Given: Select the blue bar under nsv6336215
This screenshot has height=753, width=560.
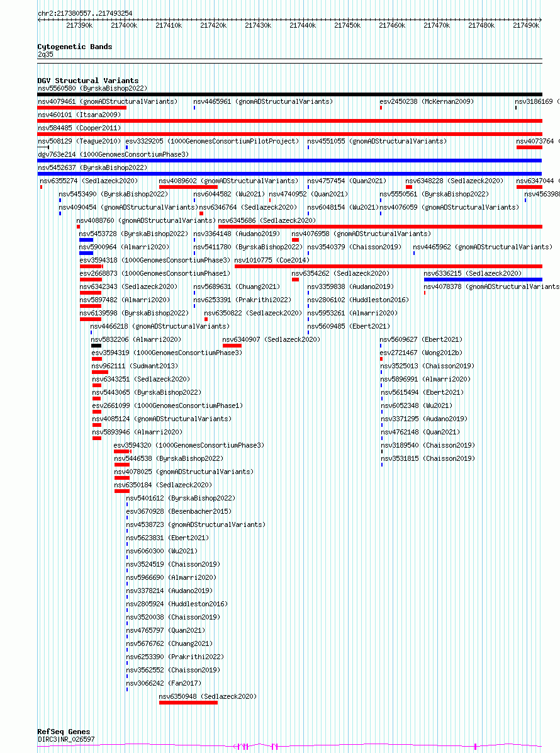Looking at the screenshot, I should 483,280.
